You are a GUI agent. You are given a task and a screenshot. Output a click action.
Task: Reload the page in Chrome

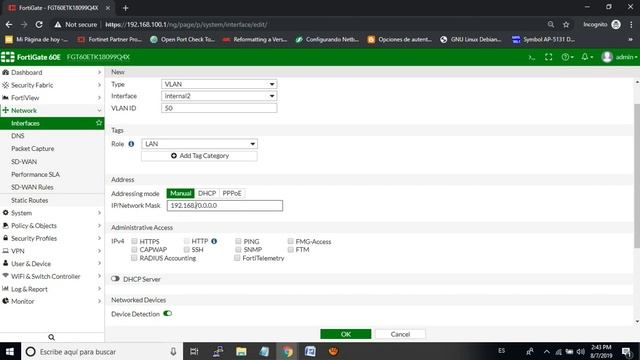[x=39, y=24]
